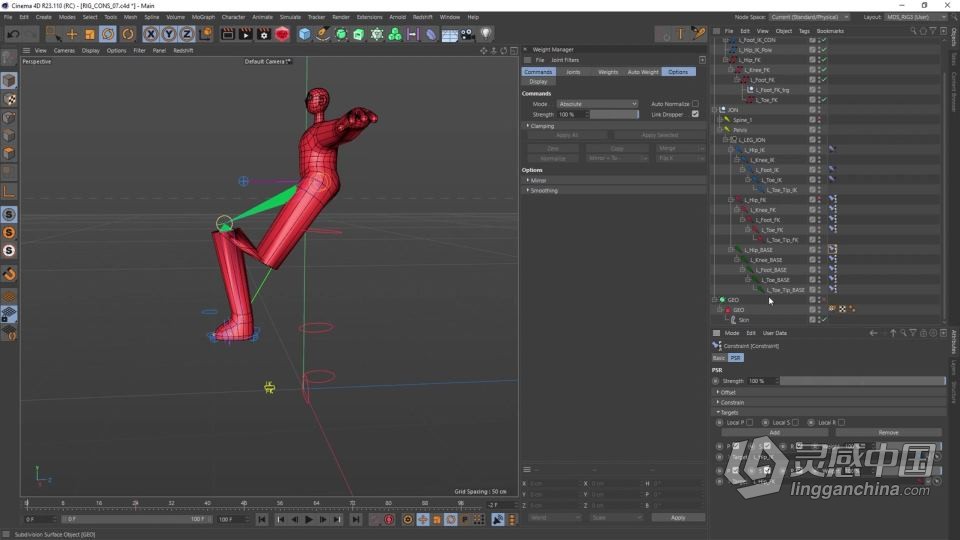Add a Light object
Viewport: 960px width, 540px height.
(x=486, y=34)
